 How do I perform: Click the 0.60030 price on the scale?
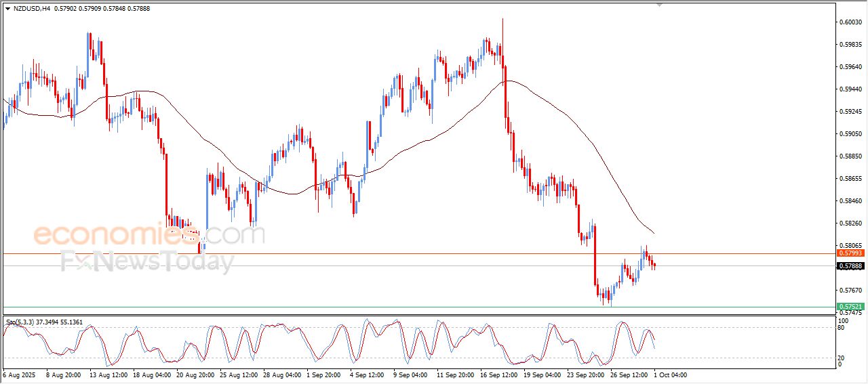(x=851, y=22)
